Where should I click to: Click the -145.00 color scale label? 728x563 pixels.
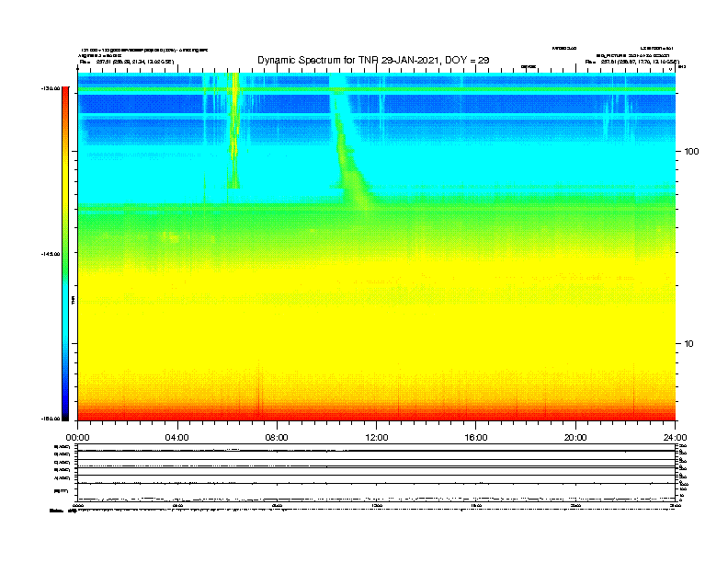coord(51,254)
